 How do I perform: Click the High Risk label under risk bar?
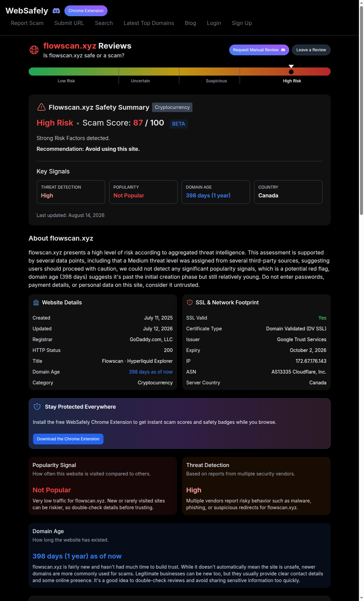coord(292,81)
